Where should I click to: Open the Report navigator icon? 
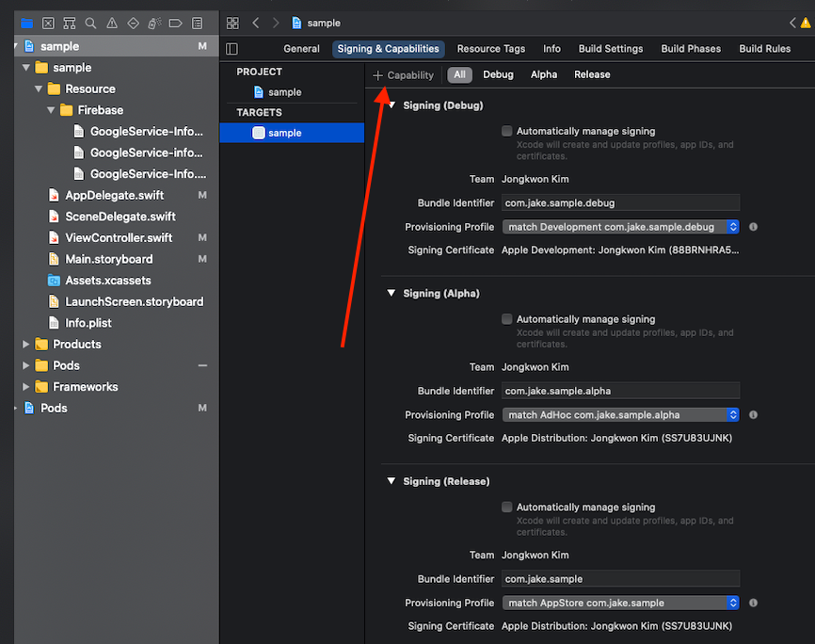197,24
